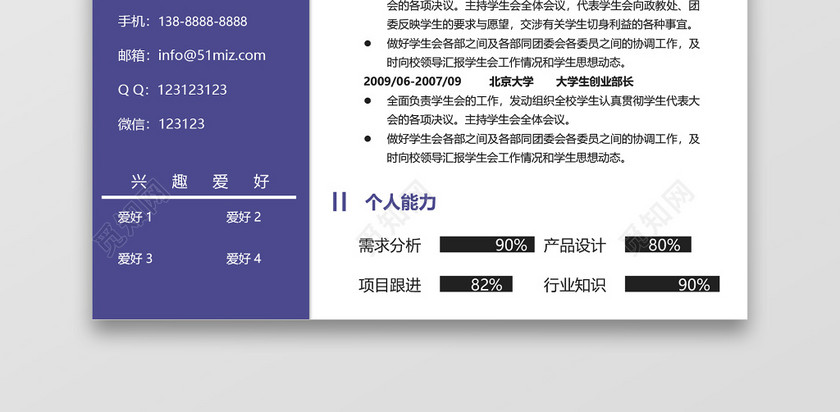The height and width of the screenshot is (412, 840).
Task: Click the 爱好 2 entry
Action: coord(243,217)
